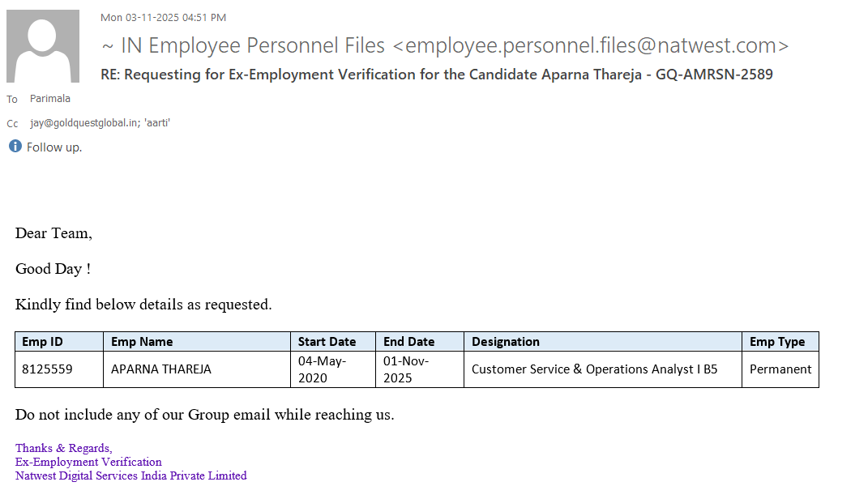Click the Natwest Digital Services signature line

click(x=131, y=476)
